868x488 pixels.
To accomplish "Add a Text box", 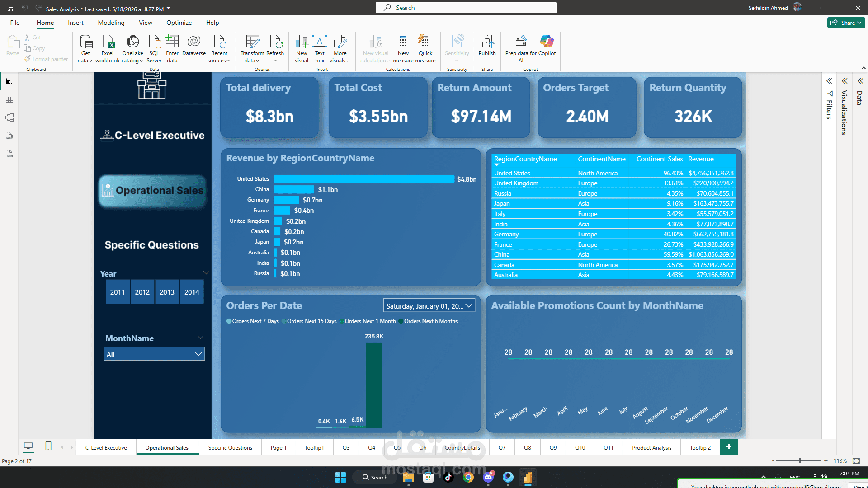I will [320, 49].
